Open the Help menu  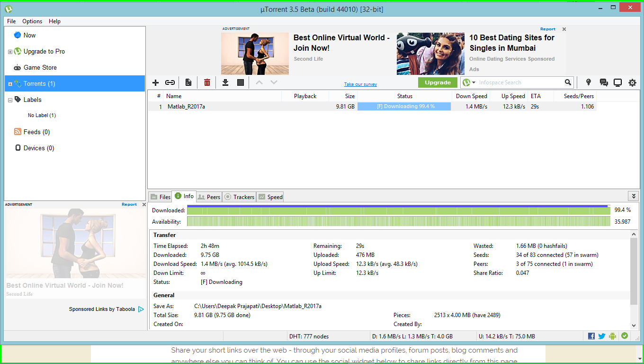54,21
